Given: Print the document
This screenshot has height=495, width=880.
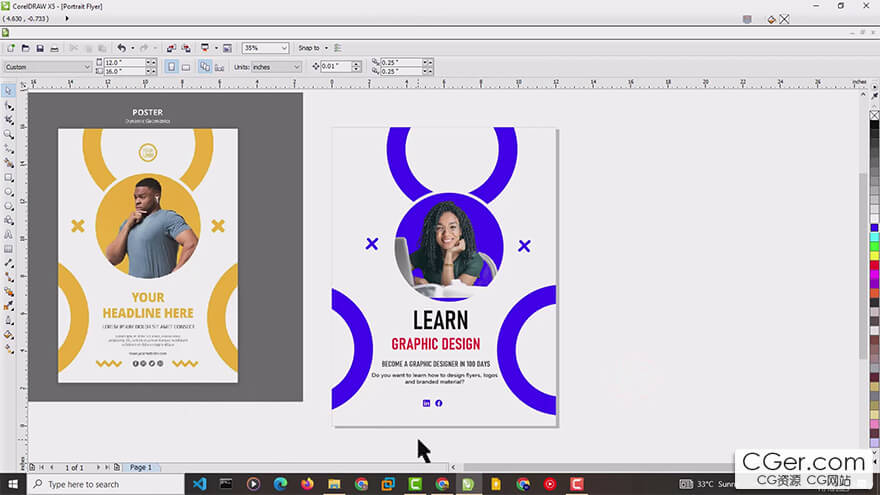Looking at the screenshot, I should (x=54, y=48).
